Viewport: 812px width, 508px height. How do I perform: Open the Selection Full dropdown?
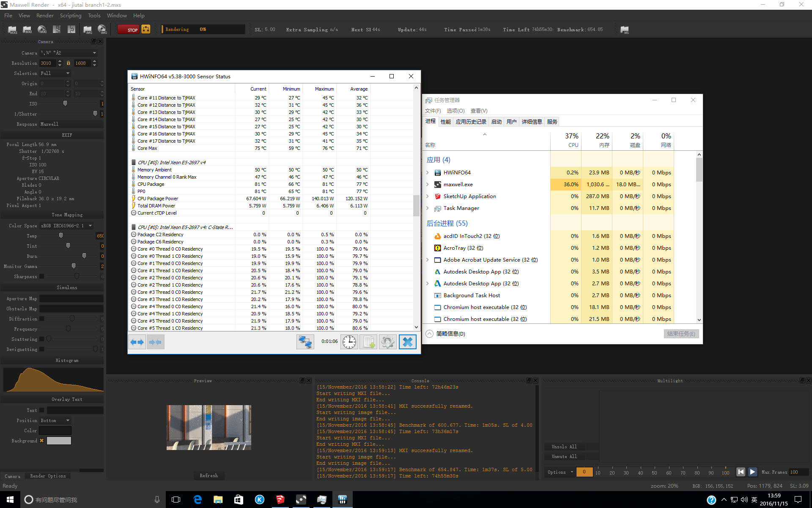55,73
